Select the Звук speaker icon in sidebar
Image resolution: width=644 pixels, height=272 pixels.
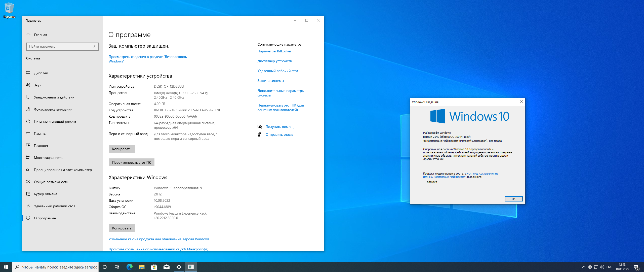[28, 85]
